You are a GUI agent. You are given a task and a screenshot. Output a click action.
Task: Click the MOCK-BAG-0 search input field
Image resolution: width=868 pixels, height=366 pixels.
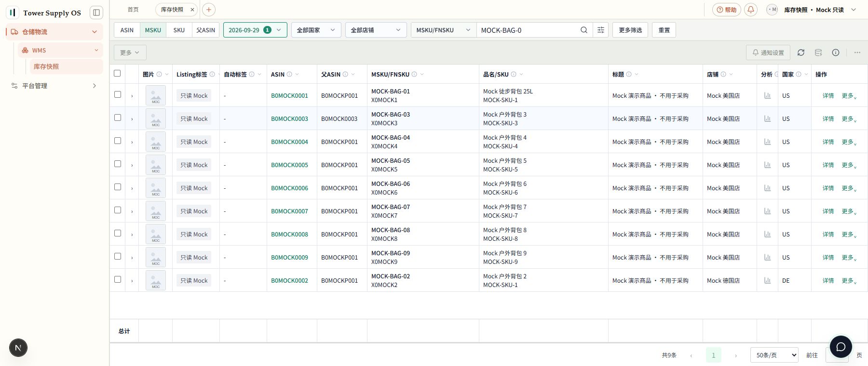tap(528, 30)
